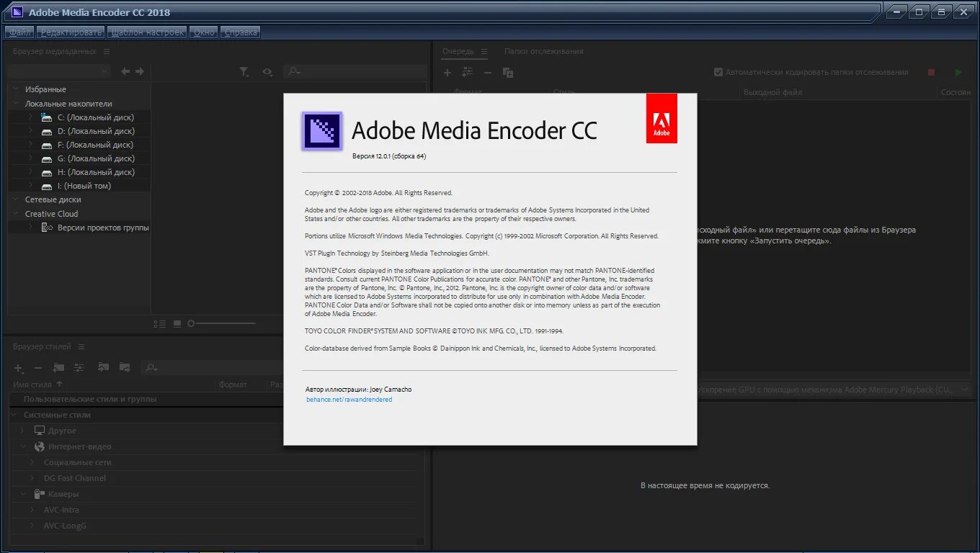Open the Окно menu
This screenshot has width=980, height=553.
pyautogui.click(x=204, y=32)
